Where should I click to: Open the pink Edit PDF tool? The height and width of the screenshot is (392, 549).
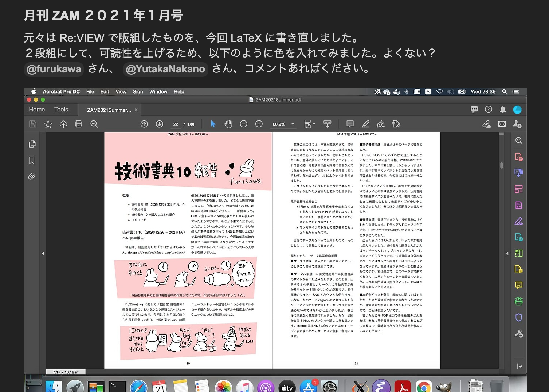pos(519,189)
